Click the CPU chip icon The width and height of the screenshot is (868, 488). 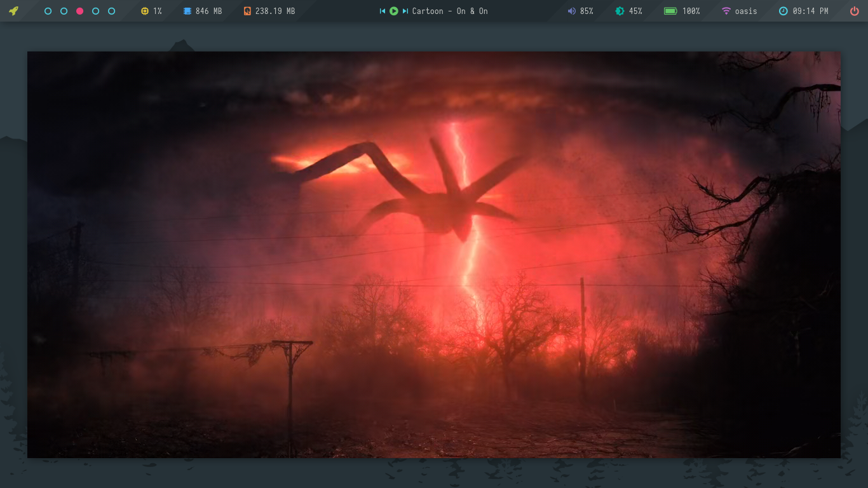tap(145, 11)
